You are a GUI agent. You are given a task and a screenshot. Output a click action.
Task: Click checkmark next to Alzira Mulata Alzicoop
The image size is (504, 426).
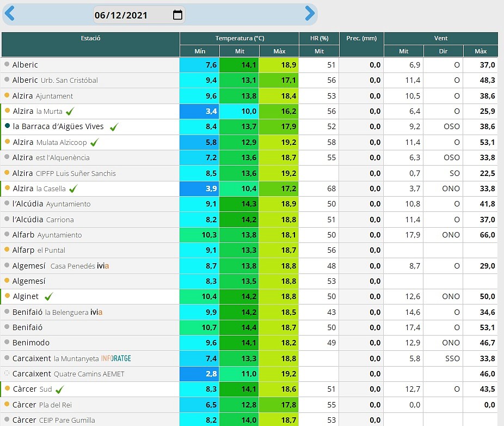tap(94, 142)
